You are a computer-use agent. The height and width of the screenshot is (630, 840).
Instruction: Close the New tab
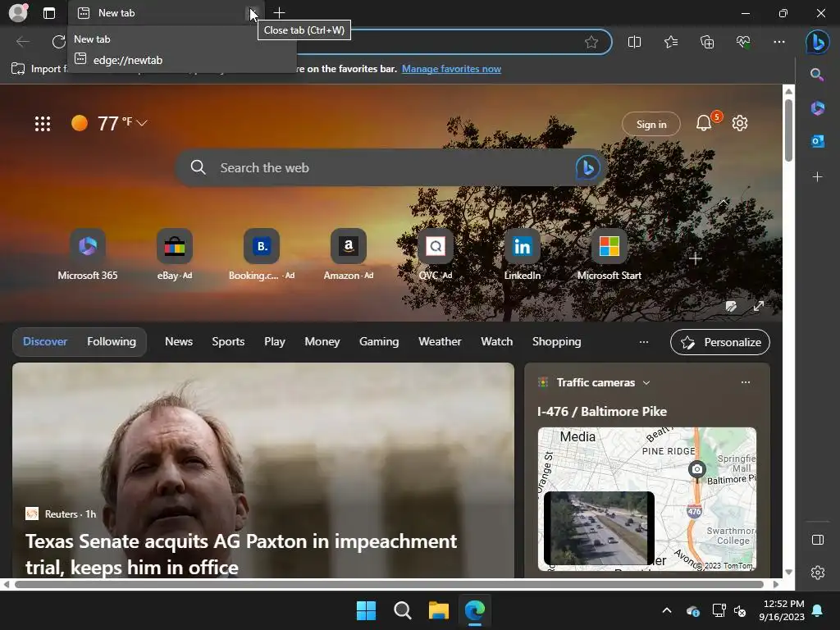tap(253, 13)
